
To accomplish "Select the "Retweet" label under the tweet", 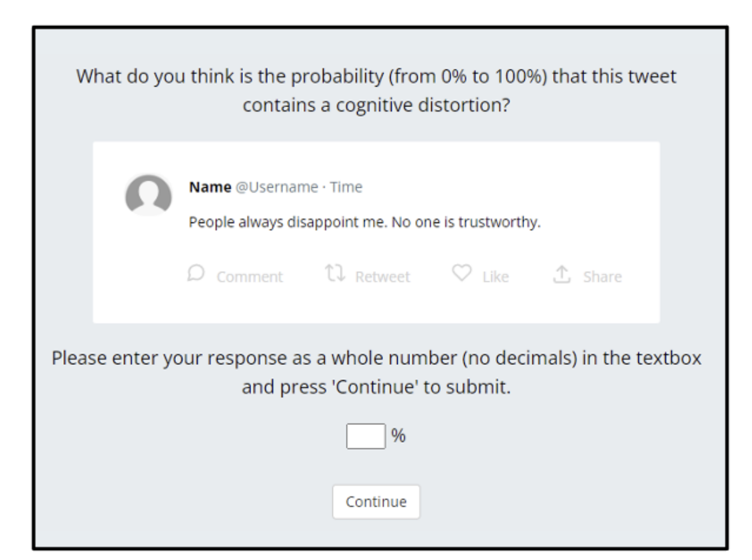I will click(x=382, y=277).
